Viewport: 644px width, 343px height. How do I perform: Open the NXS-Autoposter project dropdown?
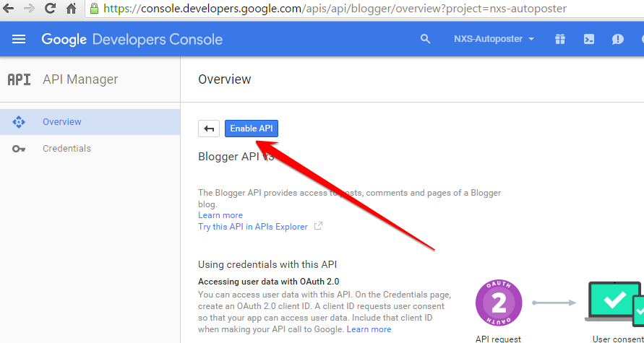coord(494,39)
